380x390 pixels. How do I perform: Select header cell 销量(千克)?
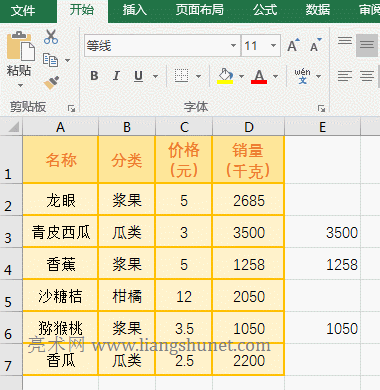(248, 160)
